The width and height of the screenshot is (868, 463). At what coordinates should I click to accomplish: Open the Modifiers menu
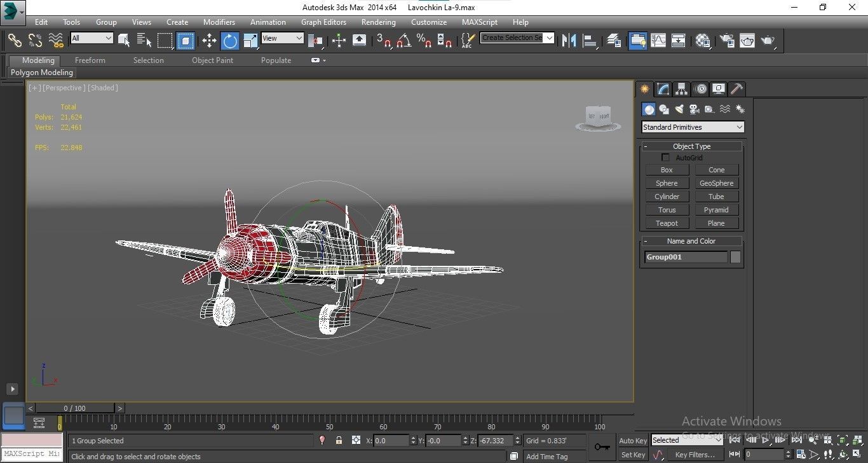tap(219, 22)
